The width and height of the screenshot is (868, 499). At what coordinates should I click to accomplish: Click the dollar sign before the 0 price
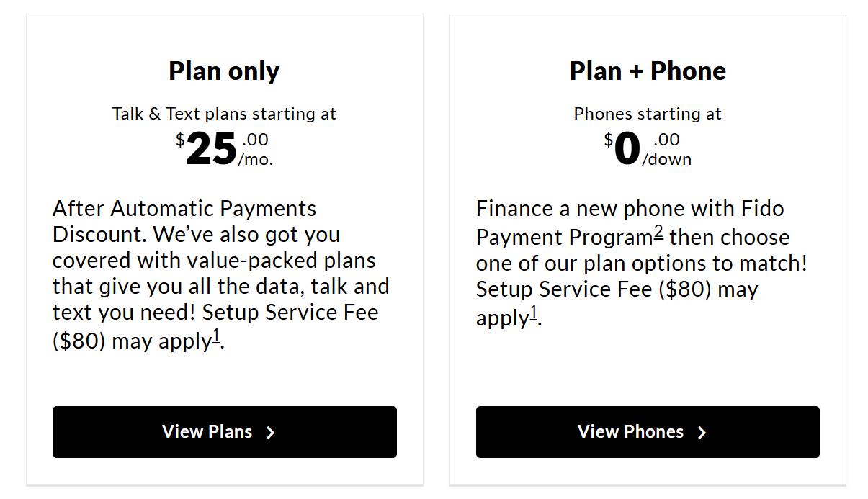coord(609,140)
